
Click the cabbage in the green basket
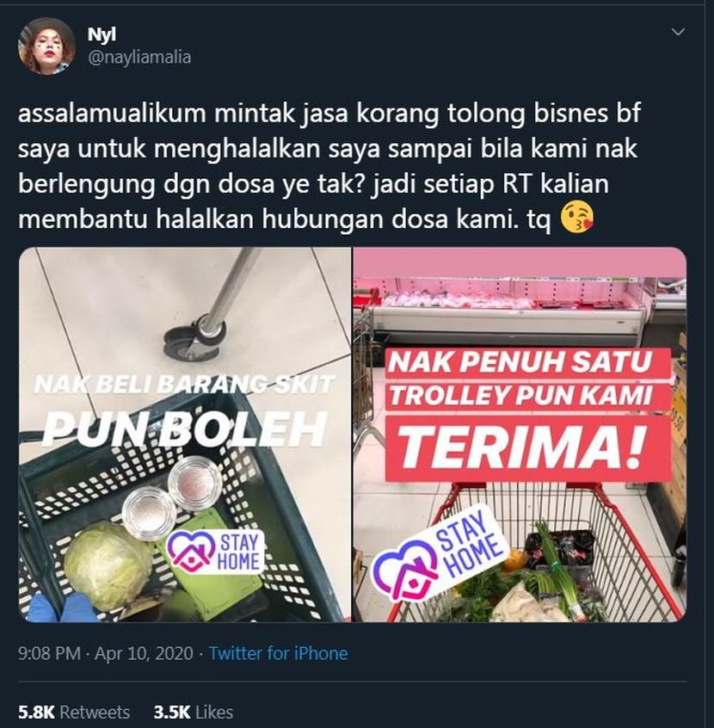108,565
